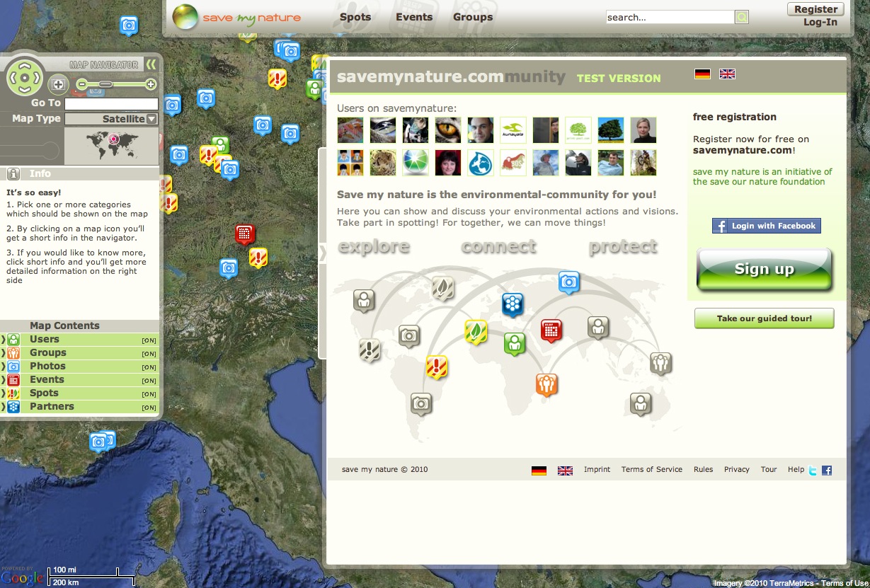Open the Events menu in top bar
Screen dimensions: 870x588
(x=414, y=17)
